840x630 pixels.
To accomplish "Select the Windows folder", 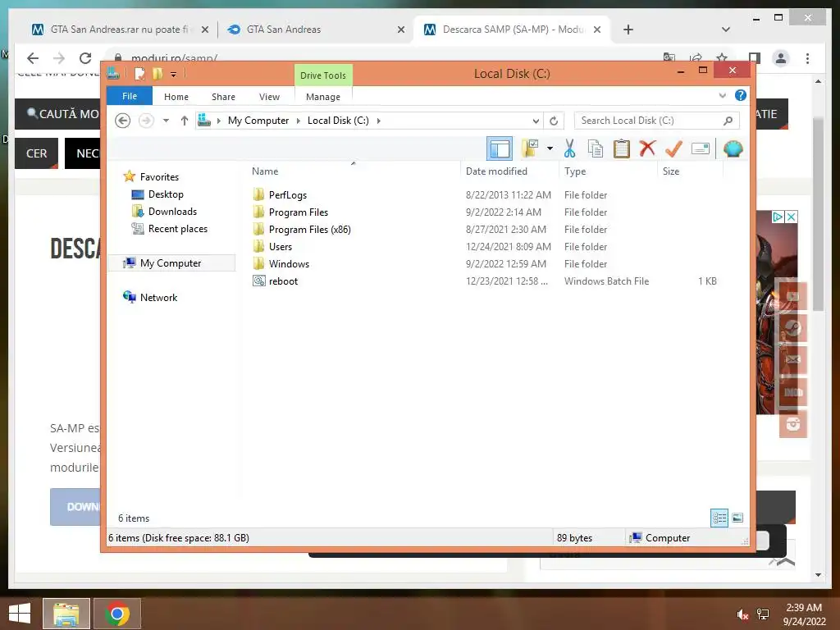I will (289, 263).
